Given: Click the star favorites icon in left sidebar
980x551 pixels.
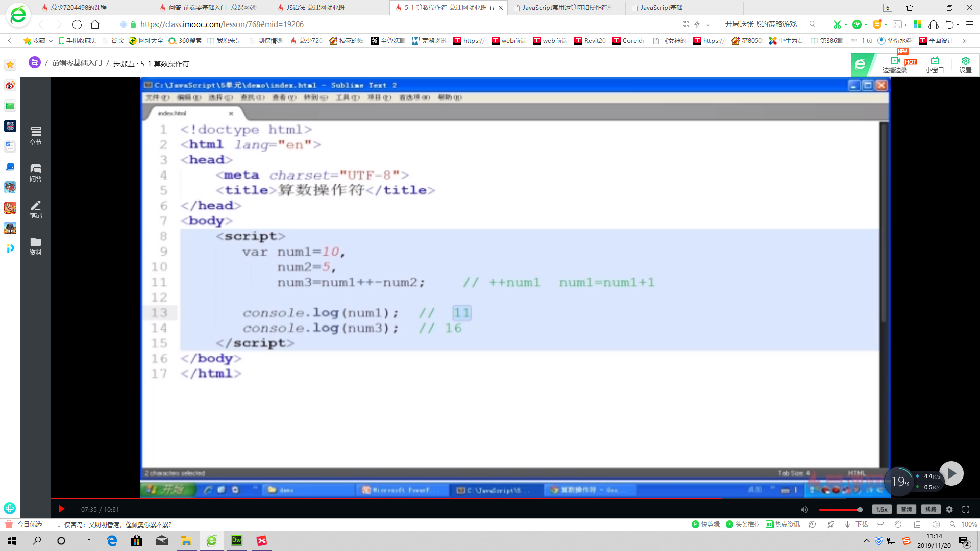Looking at the screenshot, I should pos(10,65).
